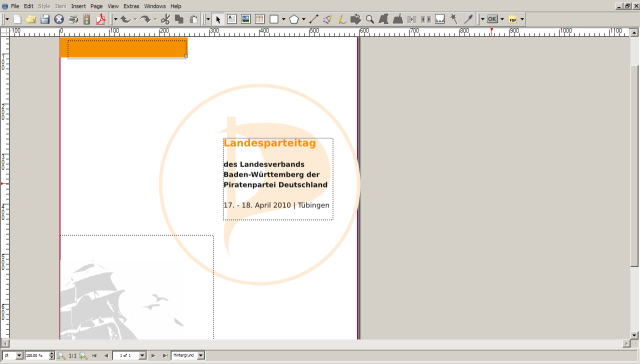The height and width of the screenshot is (364, 640).
Task: Click in the zoom percentage field
Action: [x=37, y=356]
